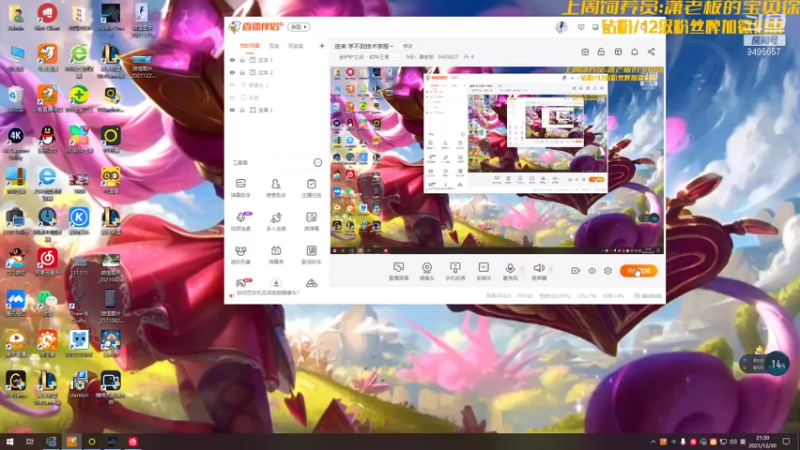Select the 文本 1 layer row

276,60
